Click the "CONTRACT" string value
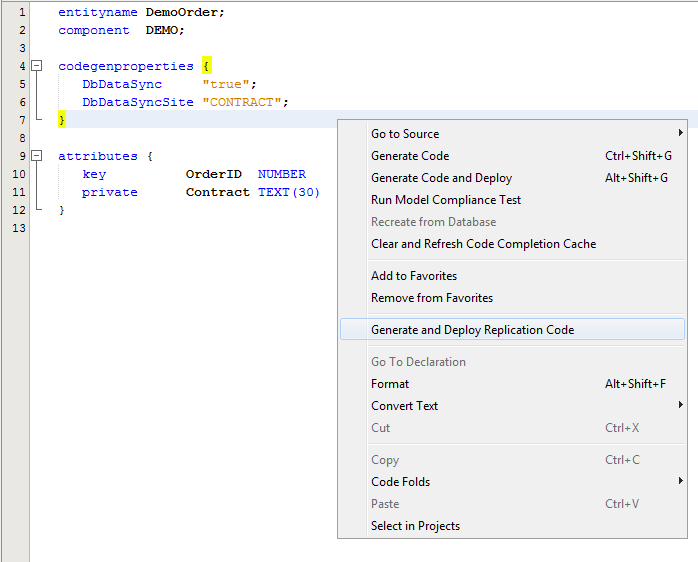The width and height of the screenshot is (698, 562). [x=244, y=102]
